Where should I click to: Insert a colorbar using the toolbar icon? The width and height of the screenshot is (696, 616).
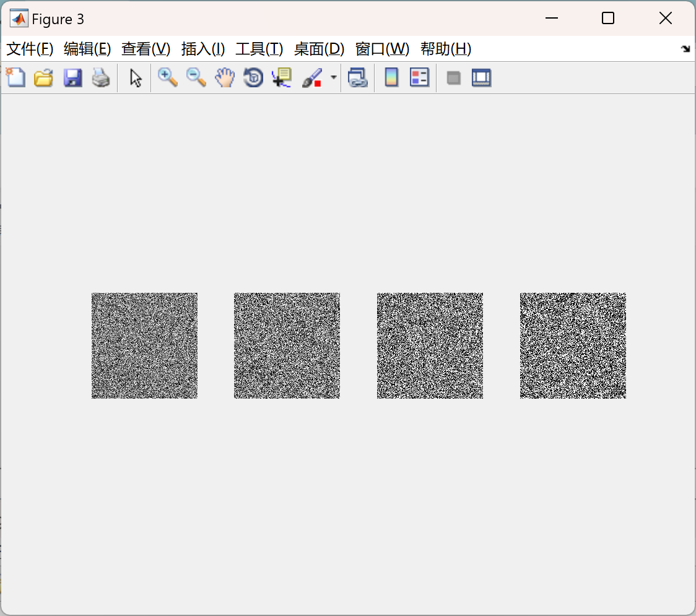coord(391,77)
